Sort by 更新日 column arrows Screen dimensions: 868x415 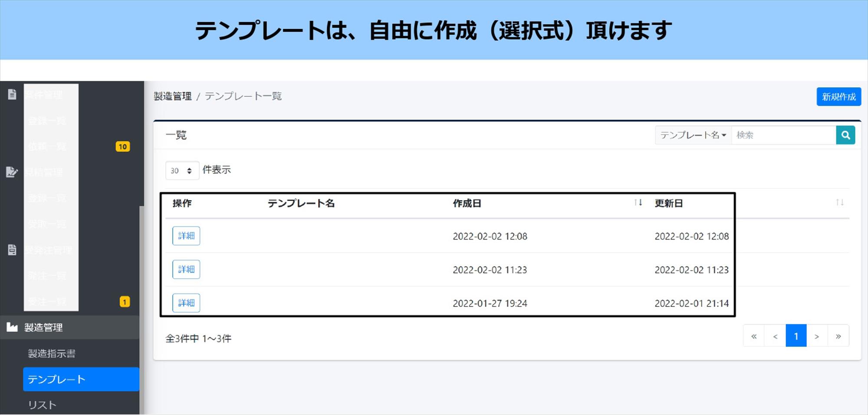point(840,202)
